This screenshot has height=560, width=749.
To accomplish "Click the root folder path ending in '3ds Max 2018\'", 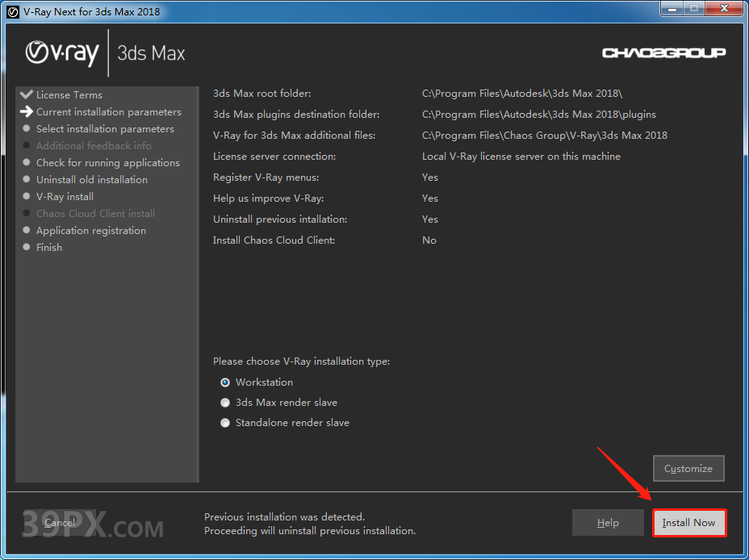I will [522, 94].
